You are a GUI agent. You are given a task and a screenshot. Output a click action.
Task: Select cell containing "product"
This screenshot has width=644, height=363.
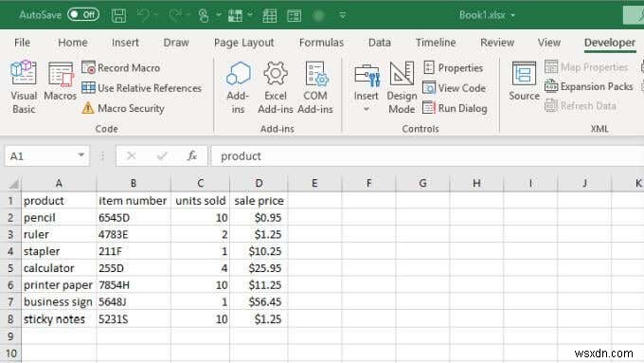(x=59, y=201)
